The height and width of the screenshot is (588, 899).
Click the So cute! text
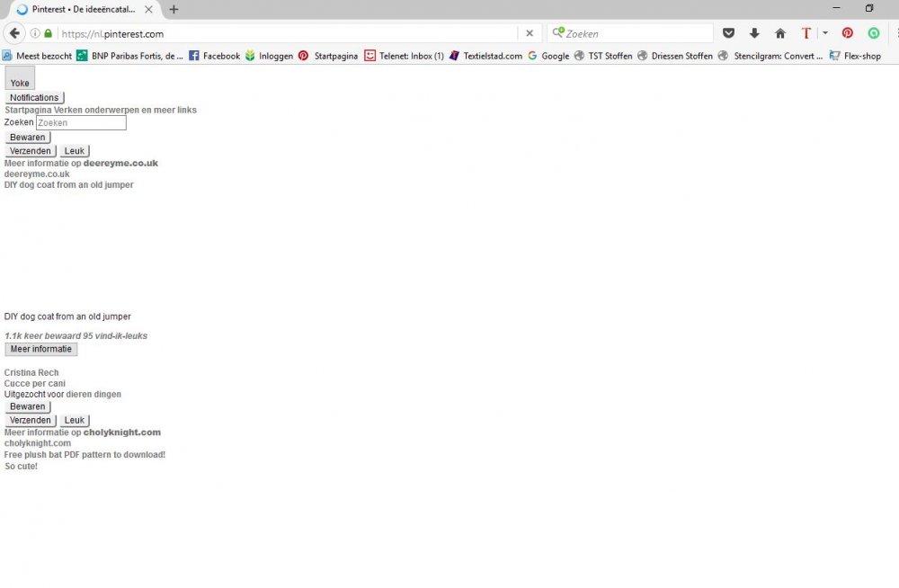click(22, 466)
